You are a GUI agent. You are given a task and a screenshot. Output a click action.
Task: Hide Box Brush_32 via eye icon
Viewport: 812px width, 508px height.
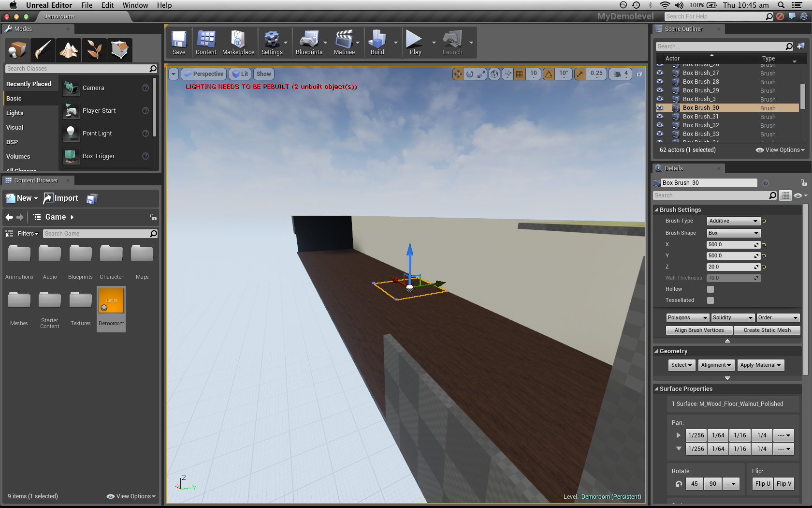pos(660,125)
